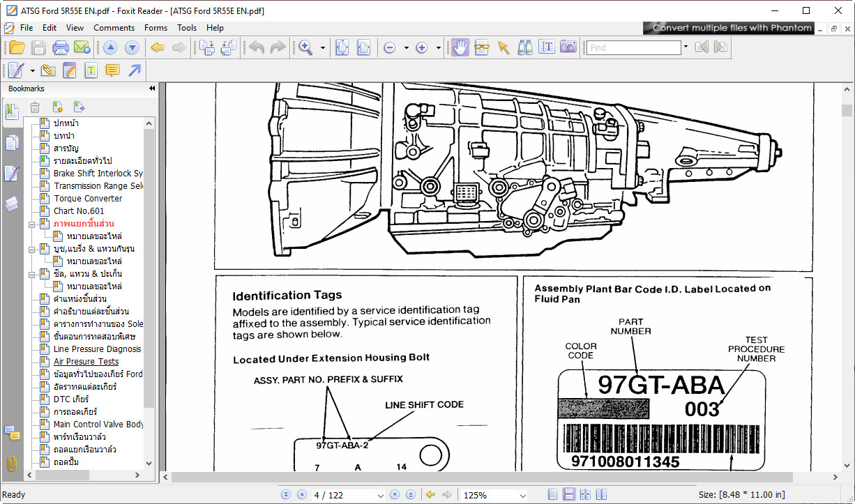The image size is (855, 504).
Task: Open the page number 4 / 122 dropdown
Action: [x=380, y=496]
